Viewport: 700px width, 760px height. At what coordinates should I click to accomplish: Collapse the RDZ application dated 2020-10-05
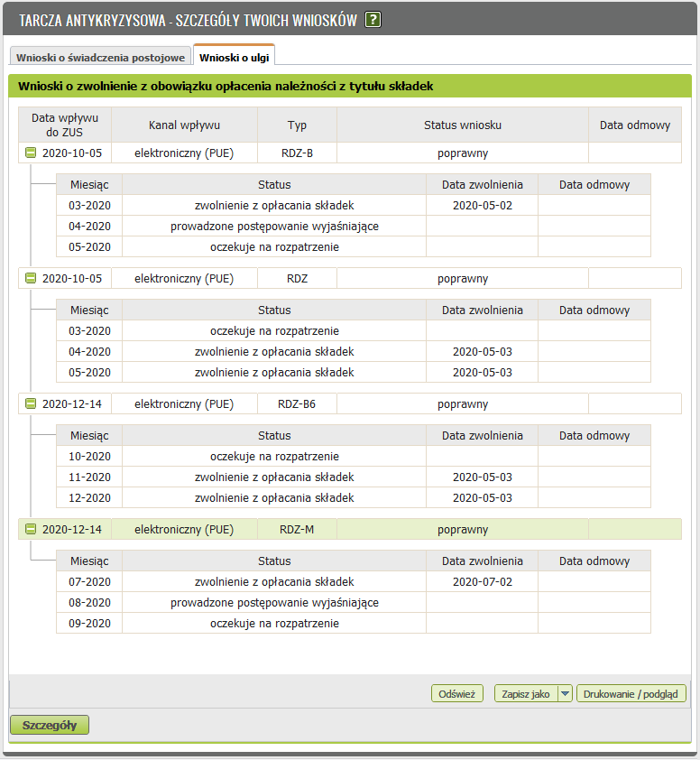point(31,278)
